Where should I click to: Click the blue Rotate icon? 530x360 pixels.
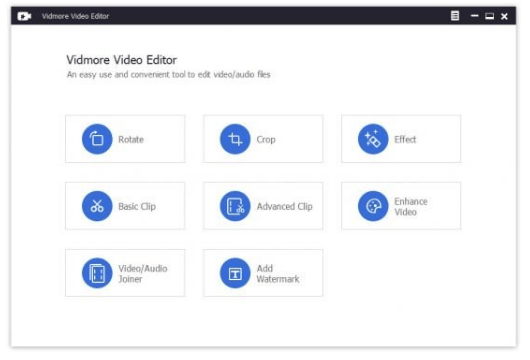click(97, 139)
